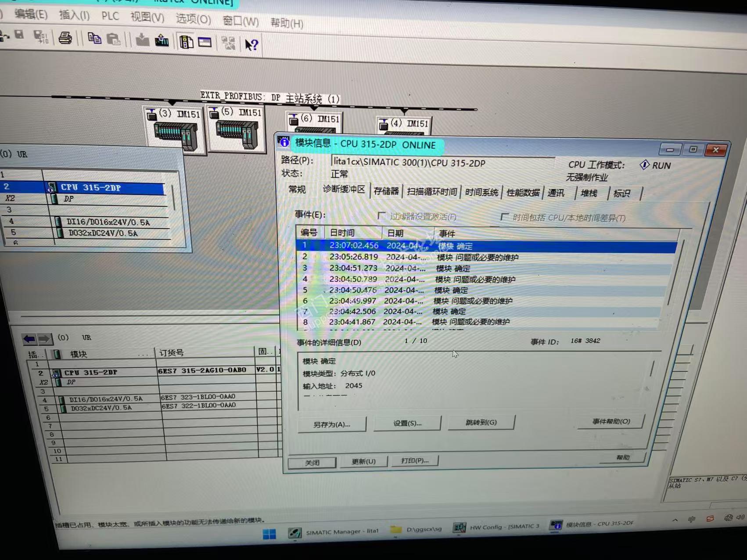Open the 选项(O) menu
This screenshot has height=560, width=747.
pyautogui.click(x=193, y=19)
